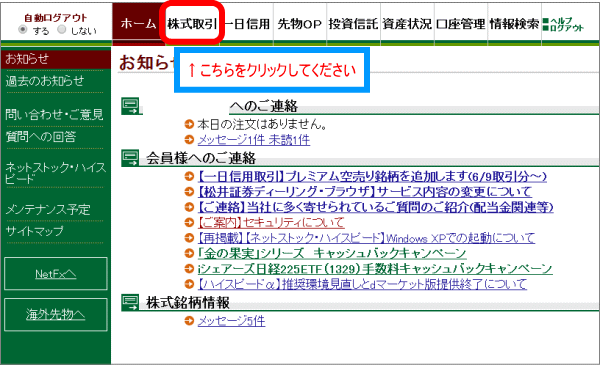Select the 'する' auto-logout radio button
This screenshot has width=600, height=365.
(x=23, y=29)
